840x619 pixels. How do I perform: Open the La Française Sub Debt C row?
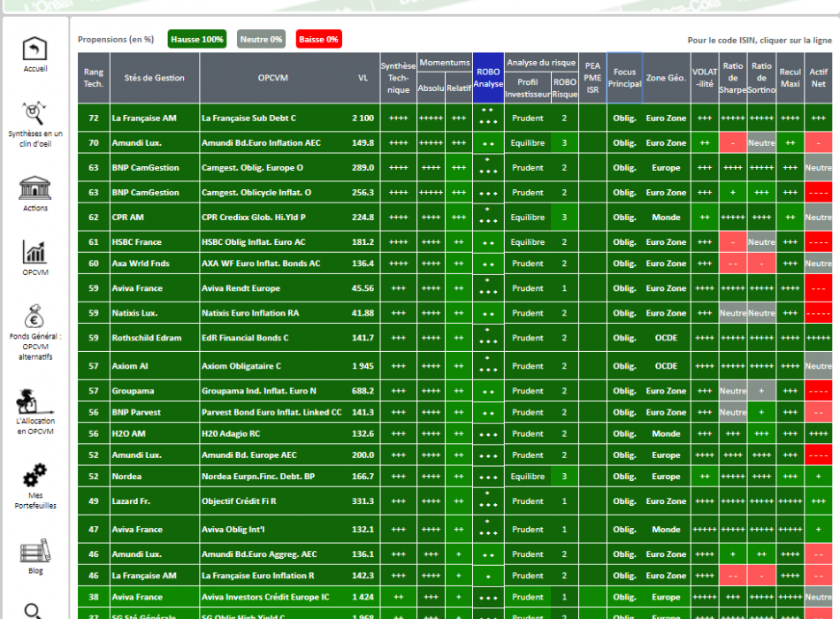[454, 118]
